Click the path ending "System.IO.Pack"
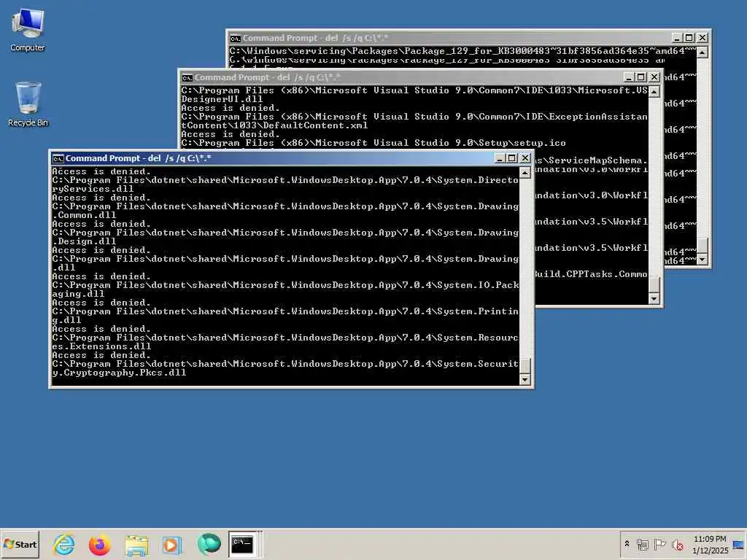The height and width of the screenshot is (560, 747). pos(285,285)
